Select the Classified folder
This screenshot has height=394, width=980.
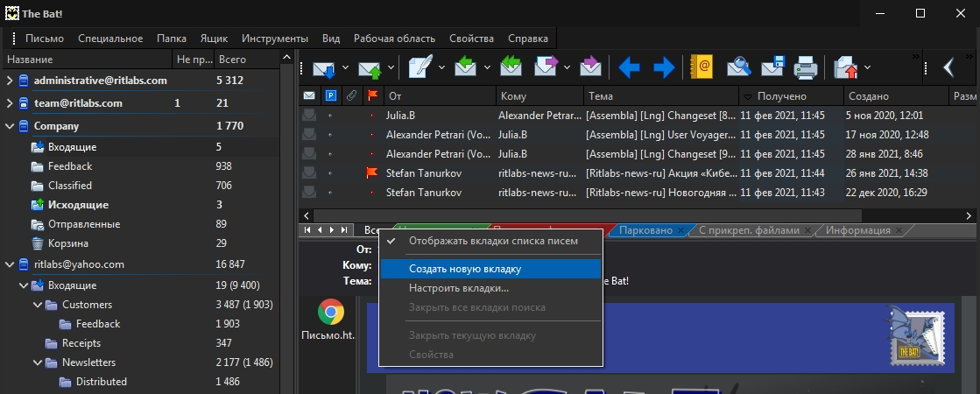pos(70,186)
